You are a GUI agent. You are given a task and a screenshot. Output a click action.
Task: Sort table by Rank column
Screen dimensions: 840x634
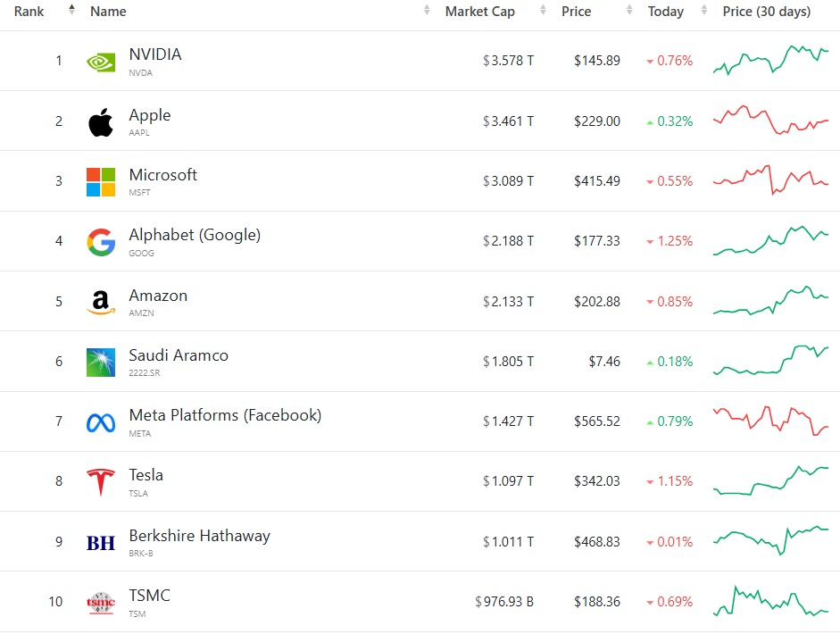[29, 12]
